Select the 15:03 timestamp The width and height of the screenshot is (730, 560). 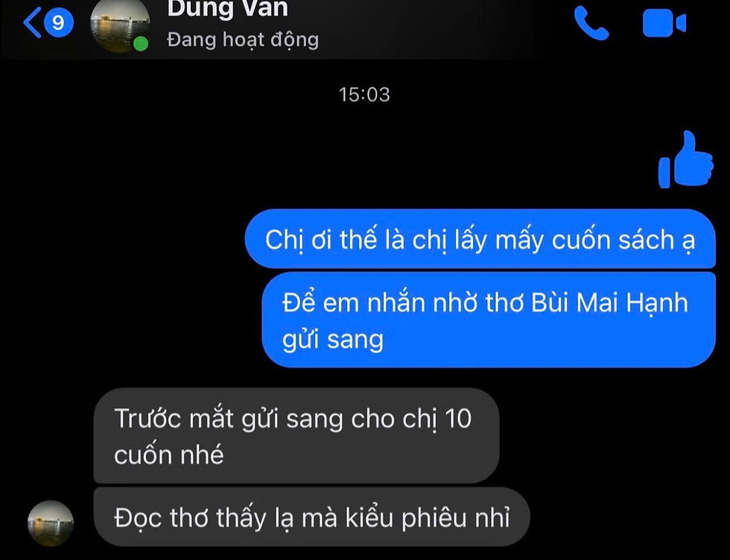pyautogui.click(x=364, y=95)
